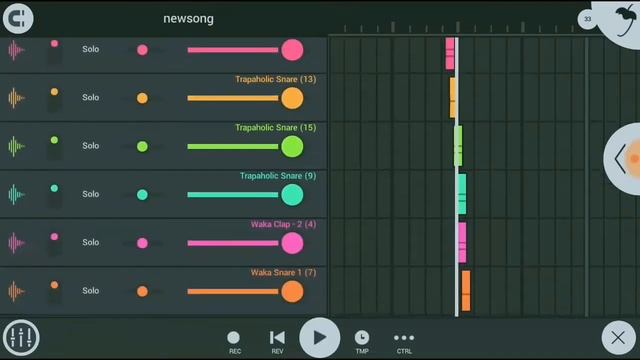Click the newsong project title
Viewport: 640px width, 360px height.
[x=188, y=19]
